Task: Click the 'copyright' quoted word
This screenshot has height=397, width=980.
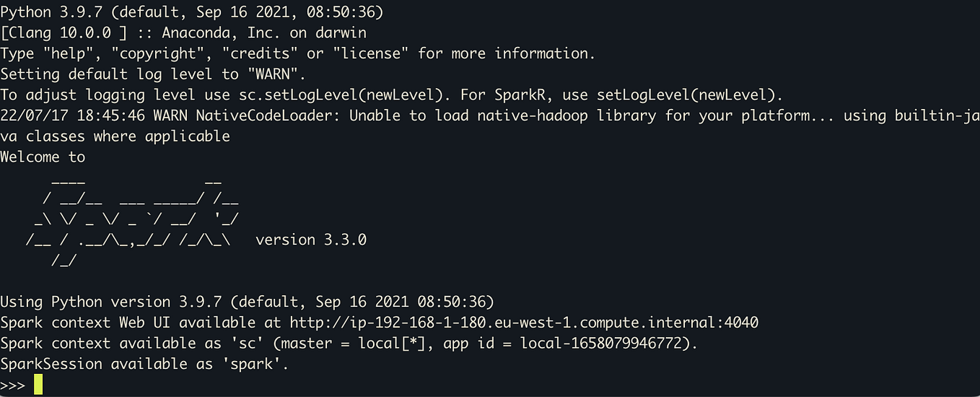Action: [x=158, y=53]
